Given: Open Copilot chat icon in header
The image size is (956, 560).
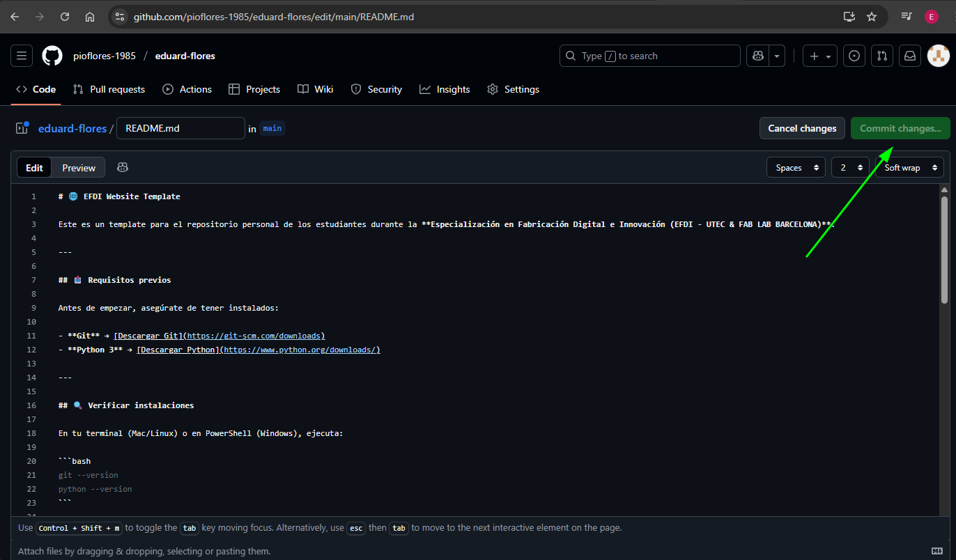Looking at the screenshot, I should pos(757,56).
